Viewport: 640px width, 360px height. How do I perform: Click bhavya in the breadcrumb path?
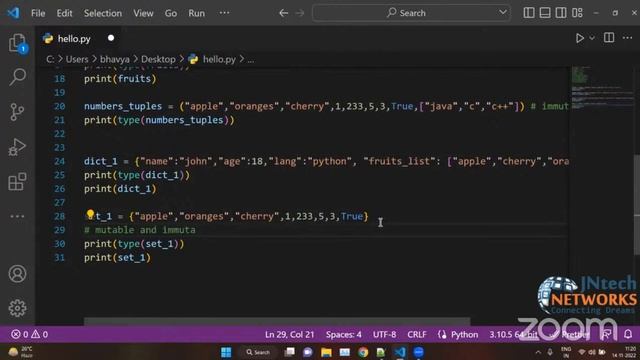[x=115, y=59]
